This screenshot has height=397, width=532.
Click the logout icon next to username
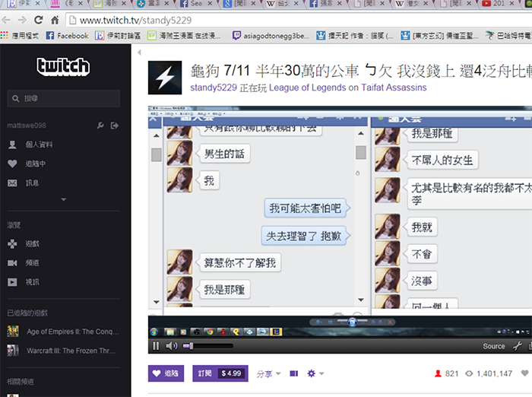(115, 125)
